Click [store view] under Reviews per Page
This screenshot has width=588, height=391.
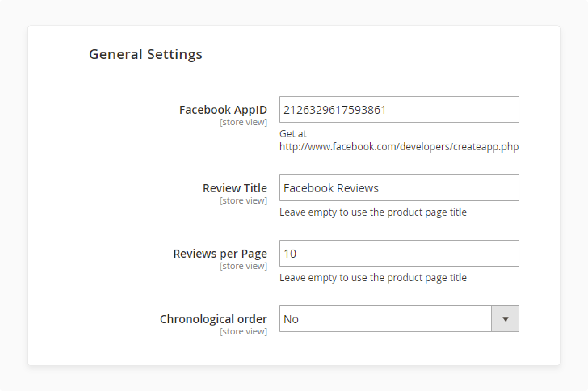pyautogui.click(x=243, y=266)
